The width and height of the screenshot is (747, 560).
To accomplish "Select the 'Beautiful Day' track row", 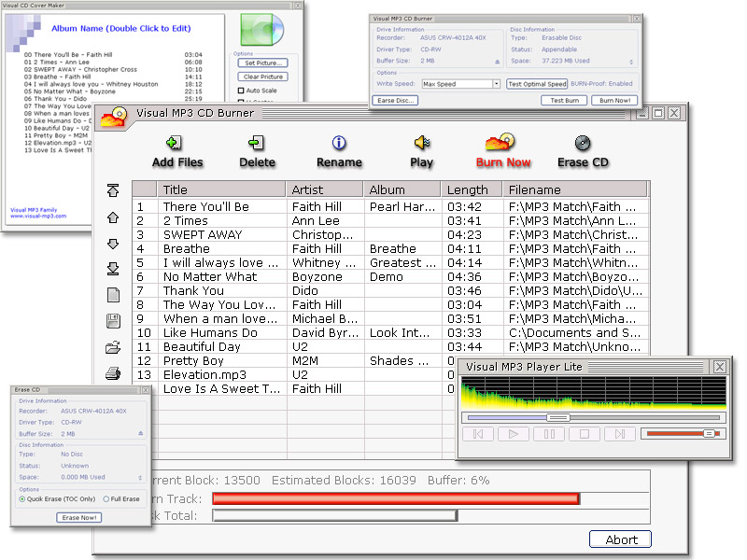I will point(390,346).
